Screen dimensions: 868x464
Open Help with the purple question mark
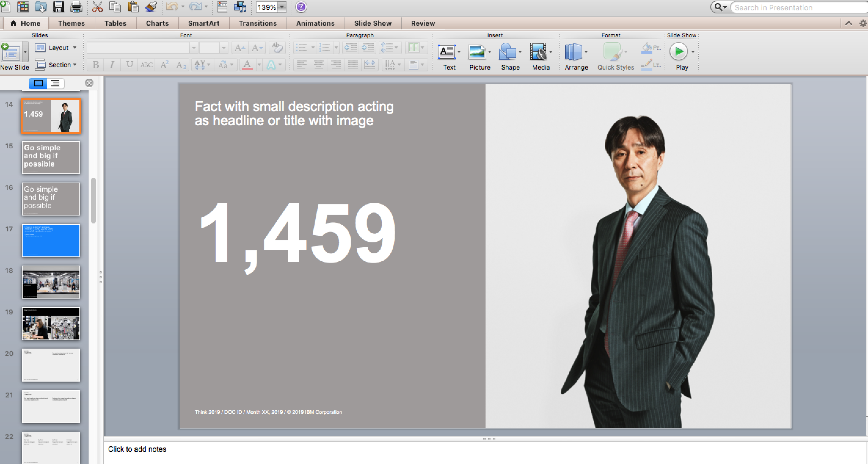301,7
